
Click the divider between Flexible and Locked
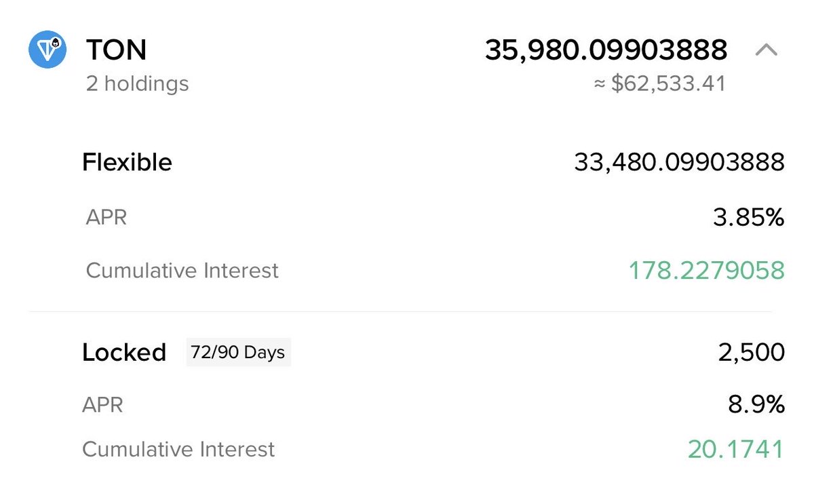pyautogui.click(x=400, y=312)
